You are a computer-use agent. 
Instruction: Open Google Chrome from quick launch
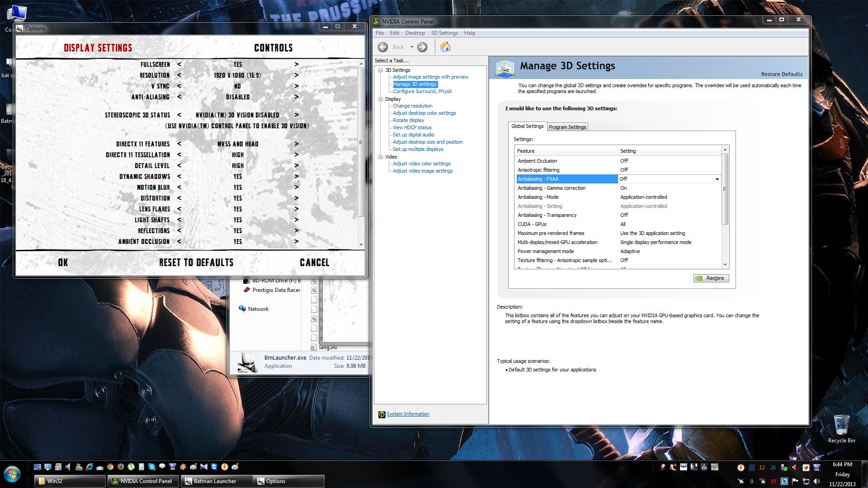pos(110,467)
